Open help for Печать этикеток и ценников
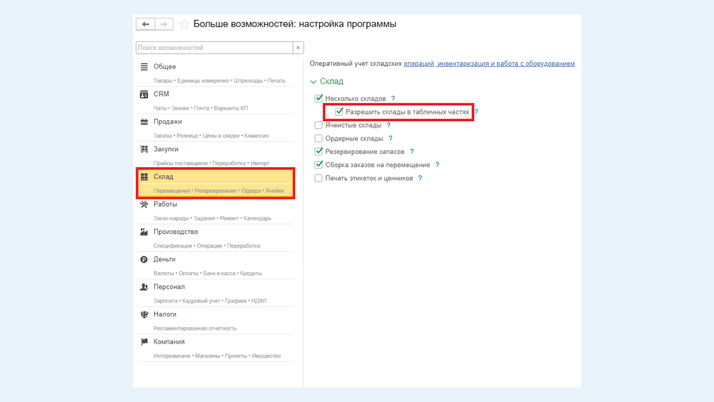The height and width of the screenshot is (402, 714). coord(420,178)
